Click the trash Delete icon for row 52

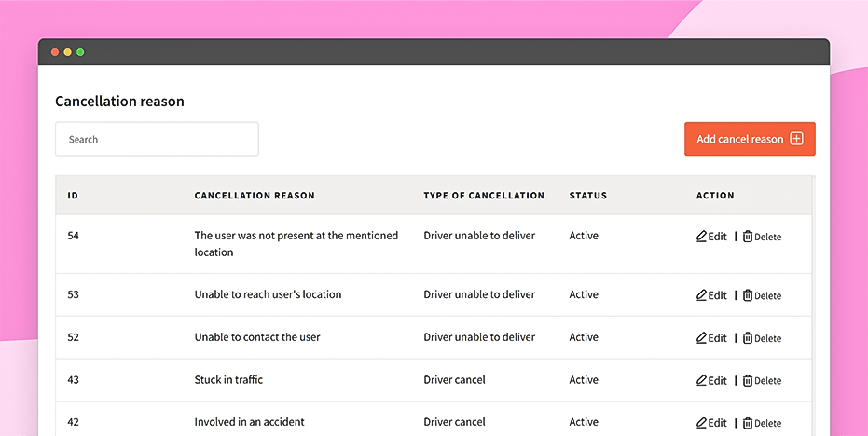748,338
